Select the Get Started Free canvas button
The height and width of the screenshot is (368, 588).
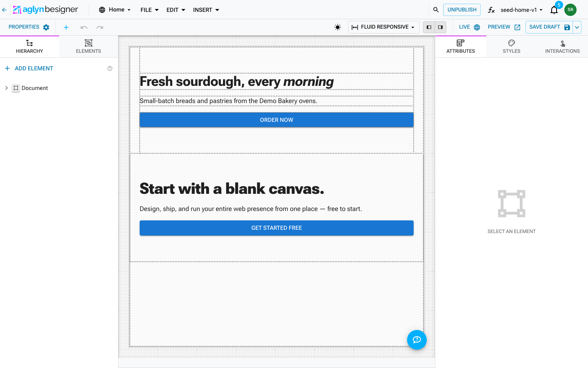(x=276, y=228)
